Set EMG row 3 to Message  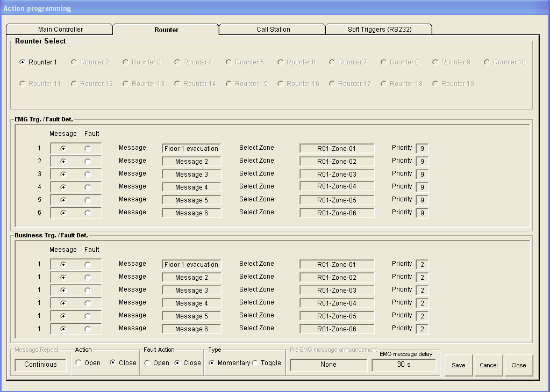click(63, 174)
